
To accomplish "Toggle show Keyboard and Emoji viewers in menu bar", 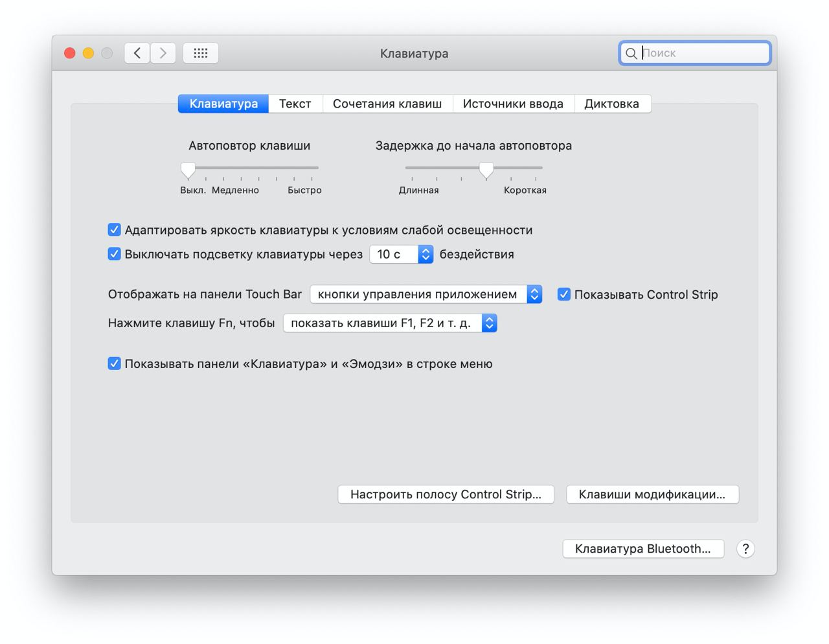I will tap(114, 363).
